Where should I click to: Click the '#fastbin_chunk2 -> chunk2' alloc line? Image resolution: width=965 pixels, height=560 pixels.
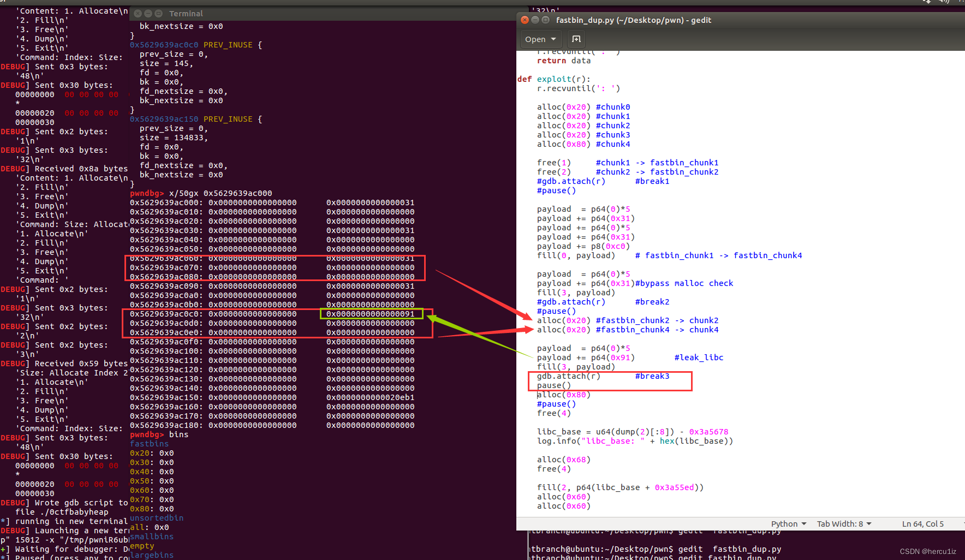[x=628, y=320]
